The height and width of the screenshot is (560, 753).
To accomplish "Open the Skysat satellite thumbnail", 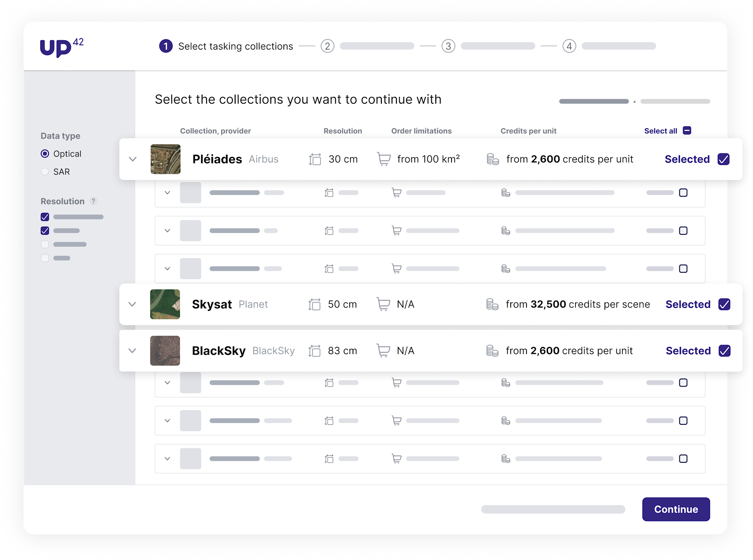I will [165, 304].
